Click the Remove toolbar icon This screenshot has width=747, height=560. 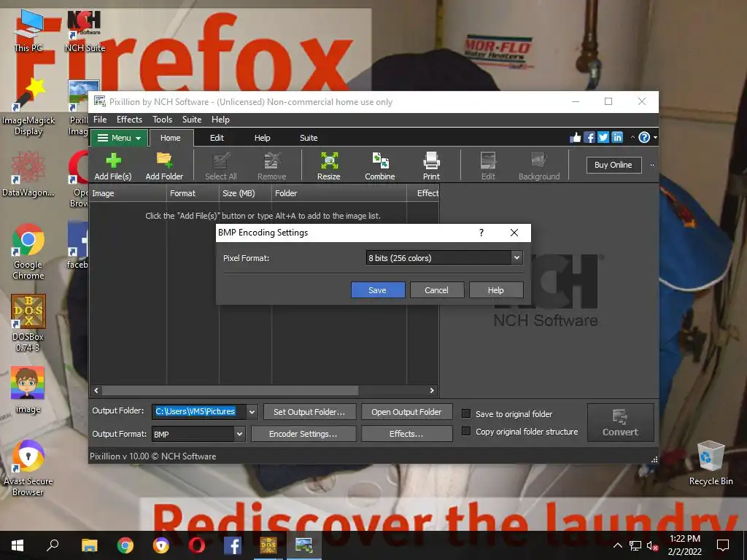click(271, 166)
